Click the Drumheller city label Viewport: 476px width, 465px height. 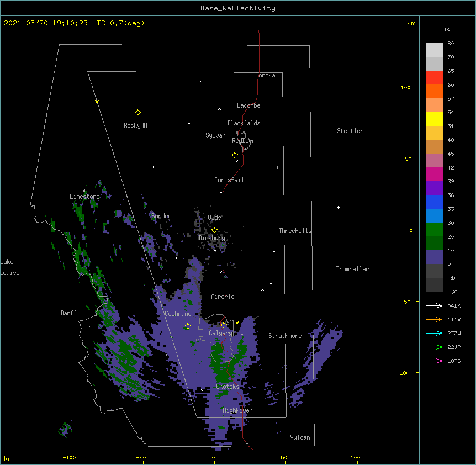click(352, 269)
